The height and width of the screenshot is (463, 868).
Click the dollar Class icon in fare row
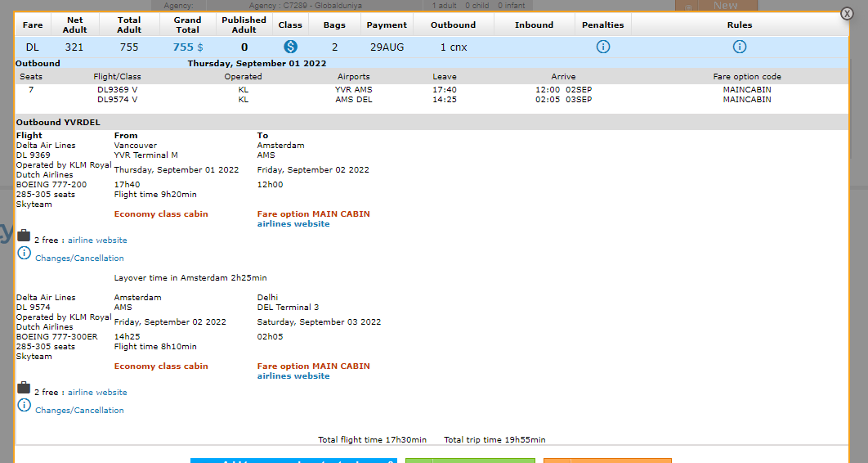coord(290,47)
